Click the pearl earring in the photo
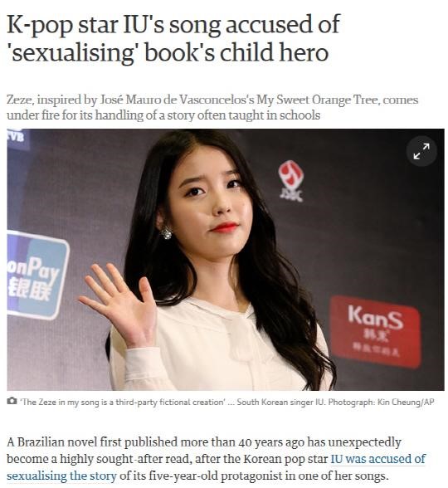This screenshot has width=448, height=488. [x=167, y=232]
